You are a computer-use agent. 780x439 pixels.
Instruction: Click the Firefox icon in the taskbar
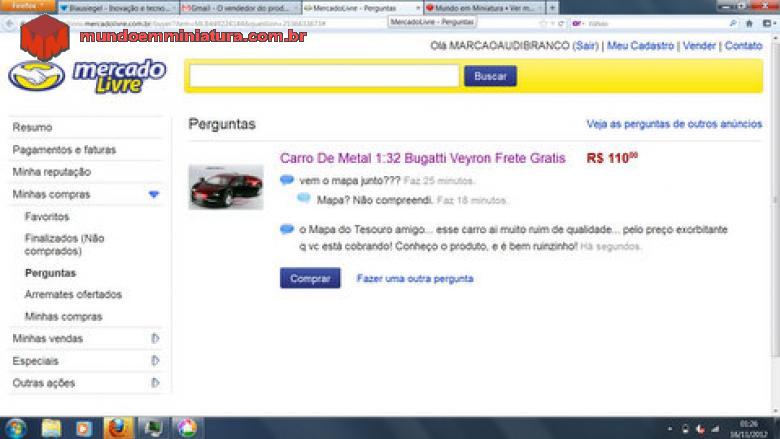pos(118,428)
